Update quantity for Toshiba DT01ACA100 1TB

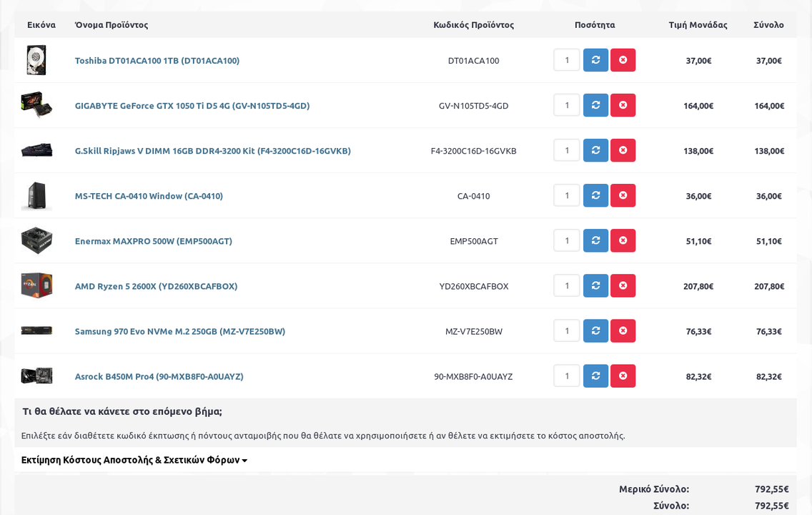tap(595, 60)
